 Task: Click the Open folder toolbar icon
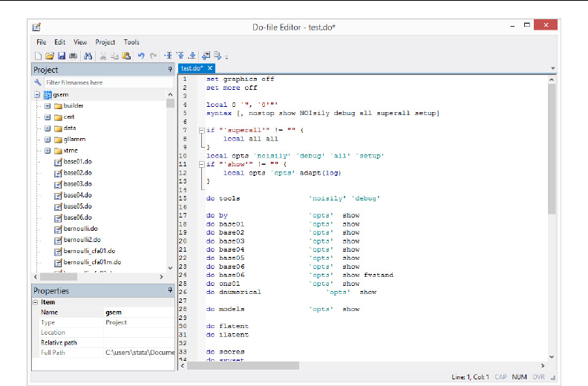coord(50,56)
